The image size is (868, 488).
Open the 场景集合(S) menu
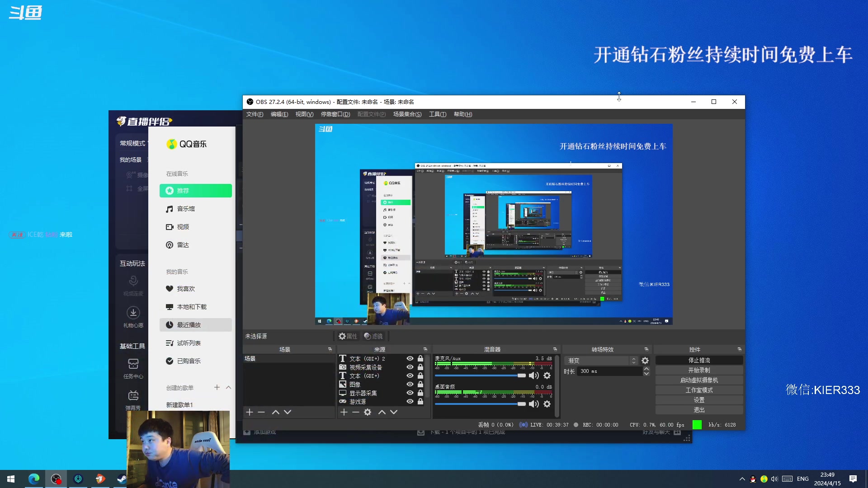point(407,114)
